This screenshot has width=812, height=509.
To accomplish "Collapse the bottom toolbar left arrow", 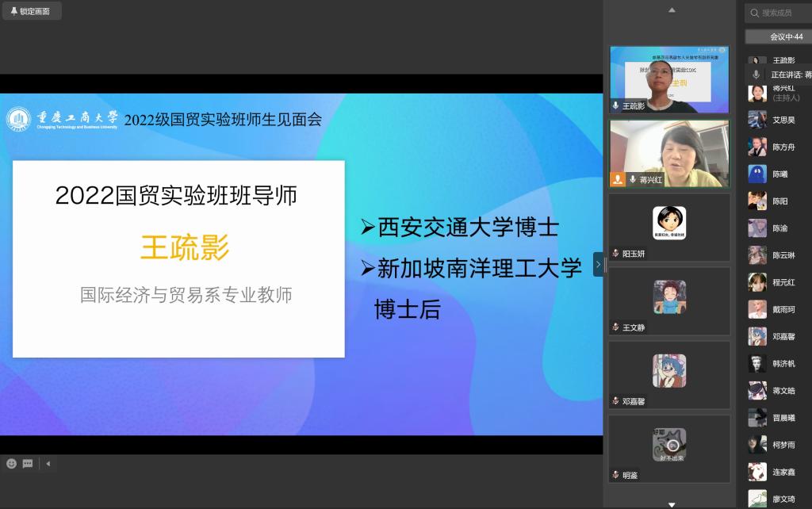I will coord(48,464).
